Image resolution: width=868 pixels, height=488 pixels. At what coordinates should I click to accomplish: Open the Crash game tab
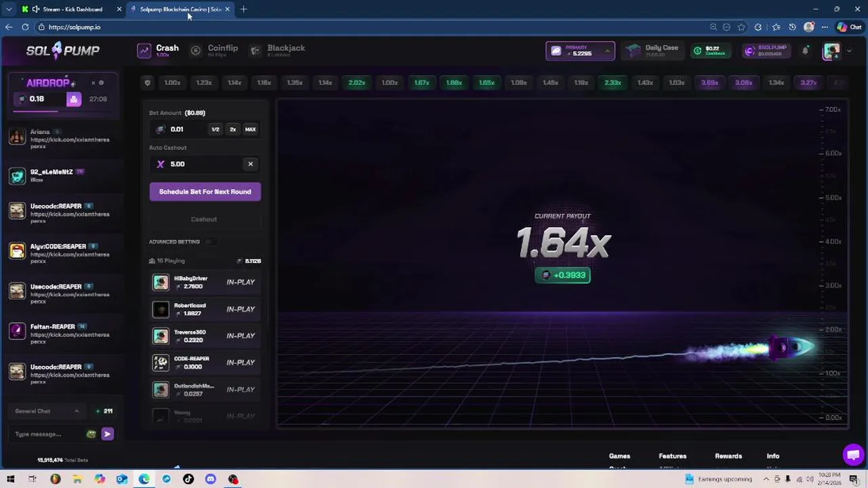pyautogui.click(x=158, y=50)
